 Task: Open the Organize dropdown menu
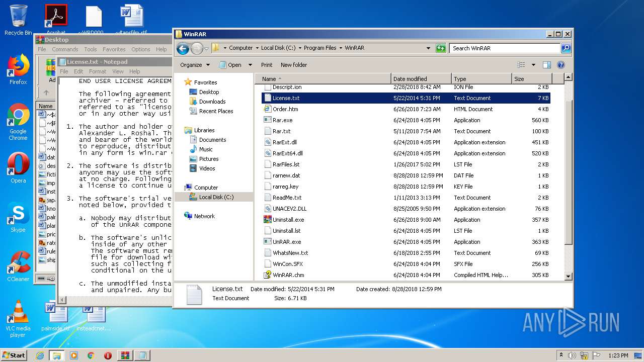click(x=195, y=65)
